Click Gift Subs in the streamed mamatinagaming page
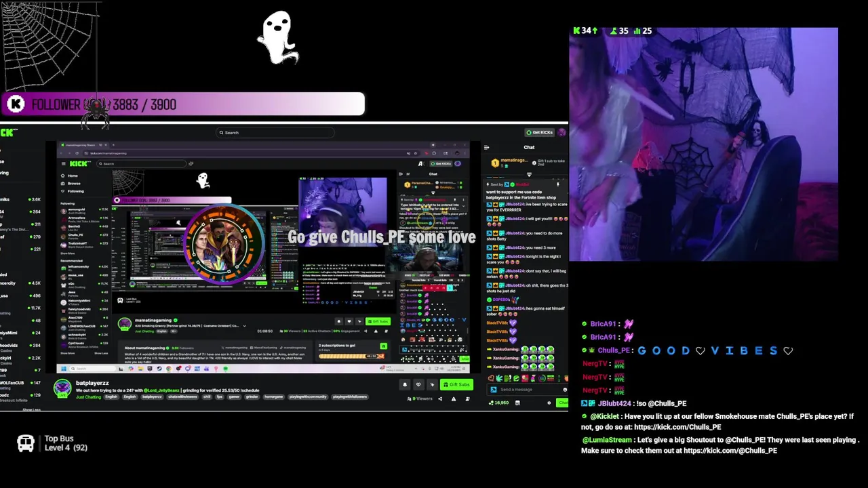Image resolution: width=868 pixels, height=488 pixels. pyautogui.click(x=378, y=321)
